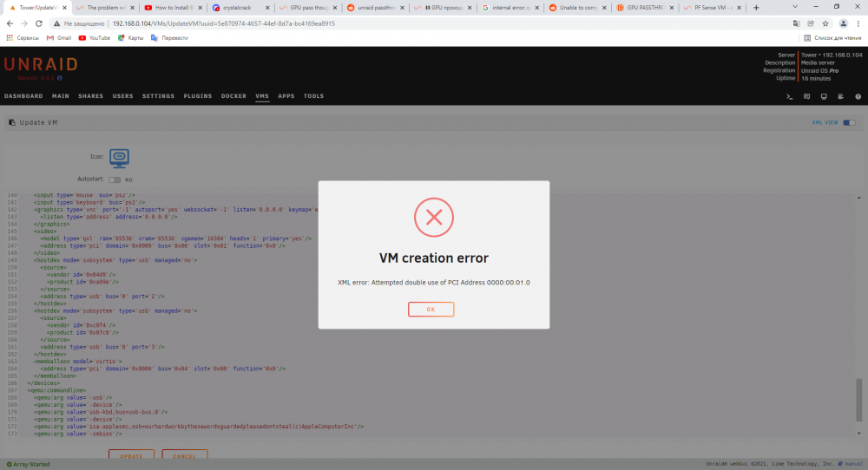Click the address bar URL

(224, 23)
